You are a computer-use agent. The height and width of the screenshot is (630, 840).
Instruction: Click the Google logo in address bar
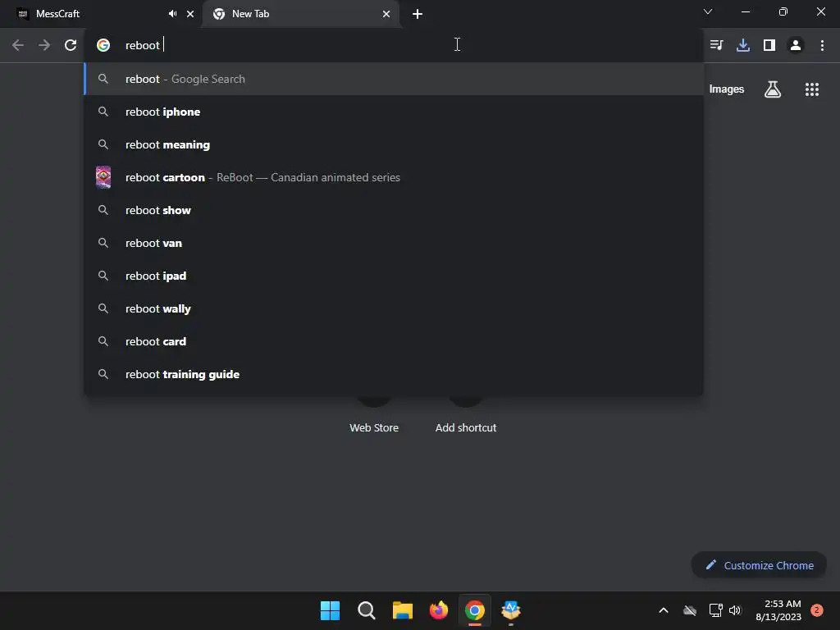pos(103,45)
